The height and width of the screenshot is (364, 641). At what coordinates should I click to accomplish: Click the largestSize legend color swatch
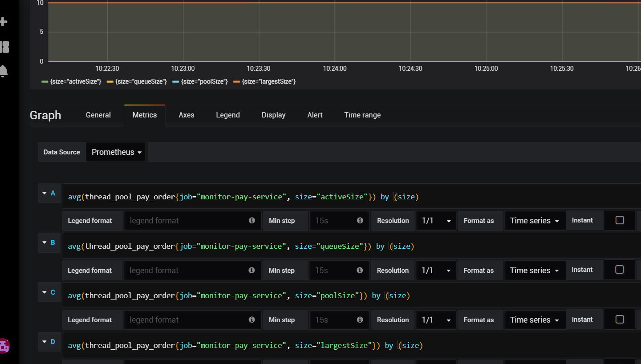click(236, 81)
